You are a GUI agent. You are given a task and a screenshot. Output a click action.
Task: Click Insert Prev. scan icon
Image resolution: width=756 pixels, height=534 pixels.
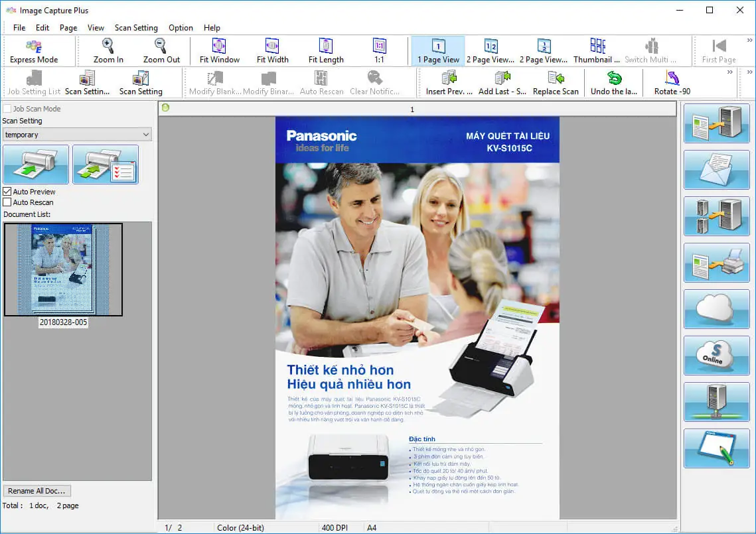pyautogui.click(x=449, y=83)
